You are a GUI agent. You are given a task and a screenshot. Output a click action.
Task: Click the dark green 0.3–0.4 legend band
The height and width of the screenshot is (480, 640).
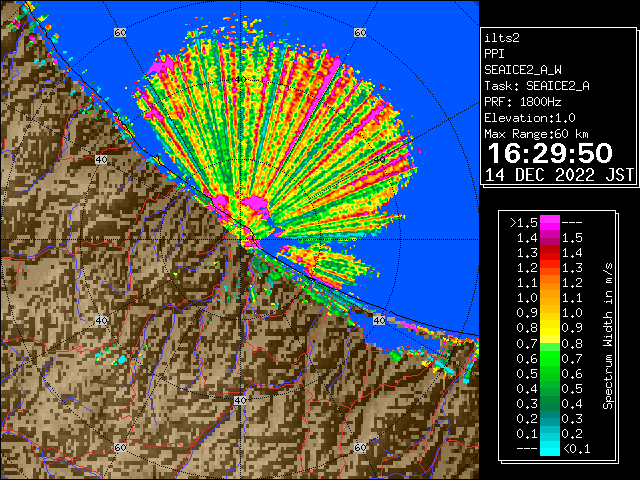550,404
